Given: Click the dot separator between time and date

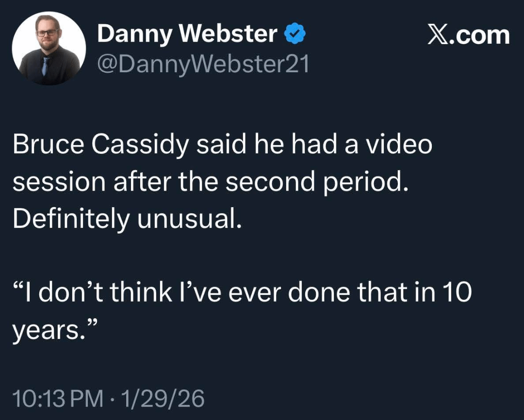Looking at the screenshot, I should [113, 399].
